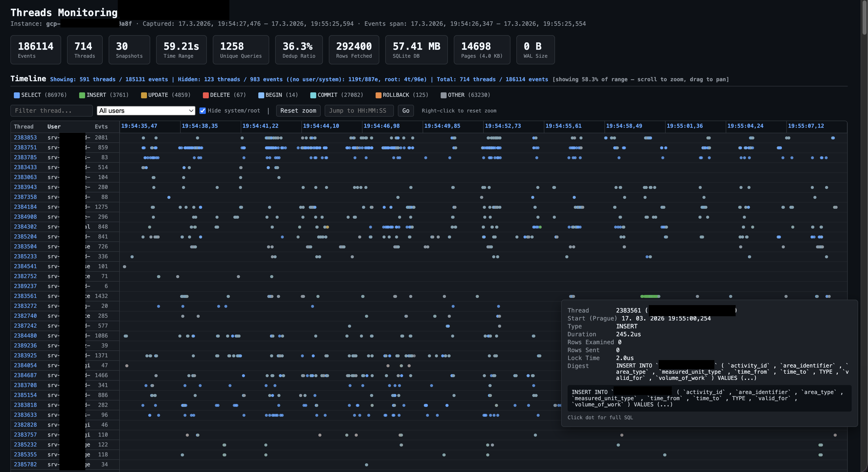This screenshot has height=472, width=868.
Task: Focus the Filter thread input field
Action: tap(51, 111)
